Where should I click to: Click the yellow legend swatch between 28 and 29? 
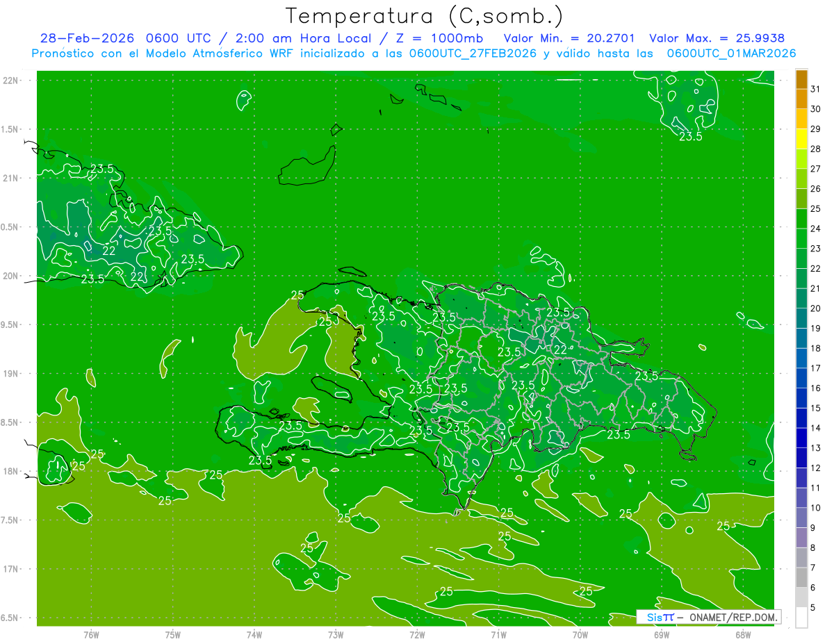point(801,139)
